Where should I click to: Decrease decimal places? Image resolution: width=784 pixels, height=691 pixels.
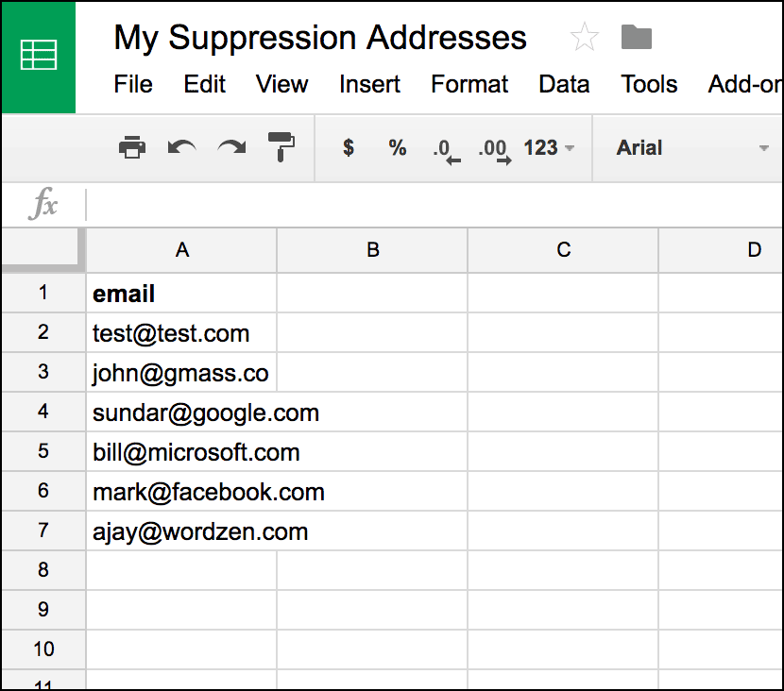tap(445, 149)
